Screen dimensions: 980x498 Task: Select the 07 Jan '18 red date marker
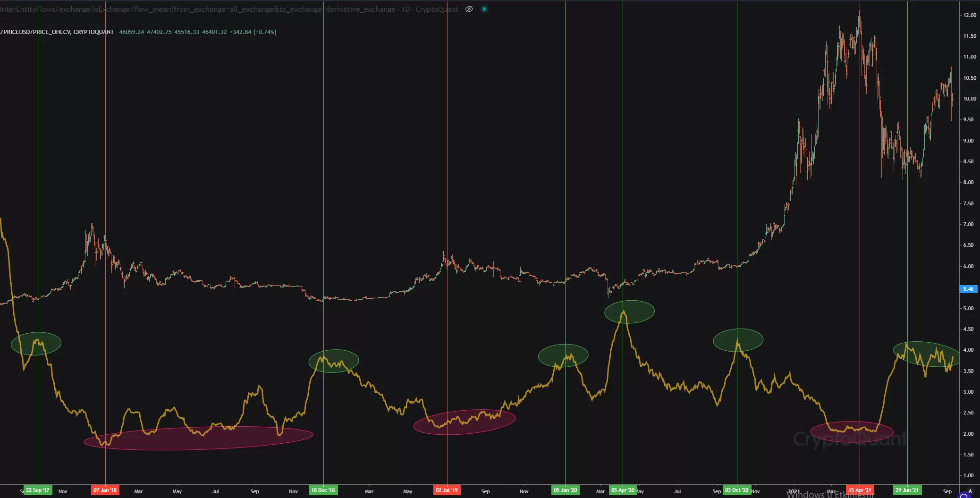105,490
